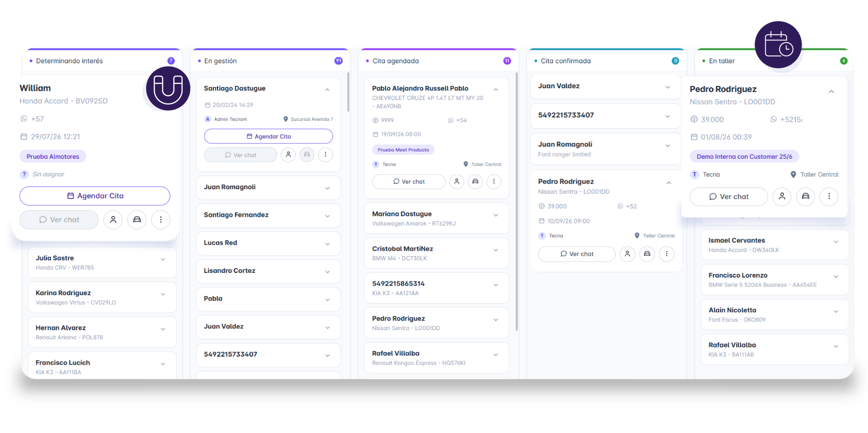Image resolution: width=868 pixels, height=433 pixels.
Task: Open Ver chat in Pablo Alejandro Russell's card
Action: point(409,181)
